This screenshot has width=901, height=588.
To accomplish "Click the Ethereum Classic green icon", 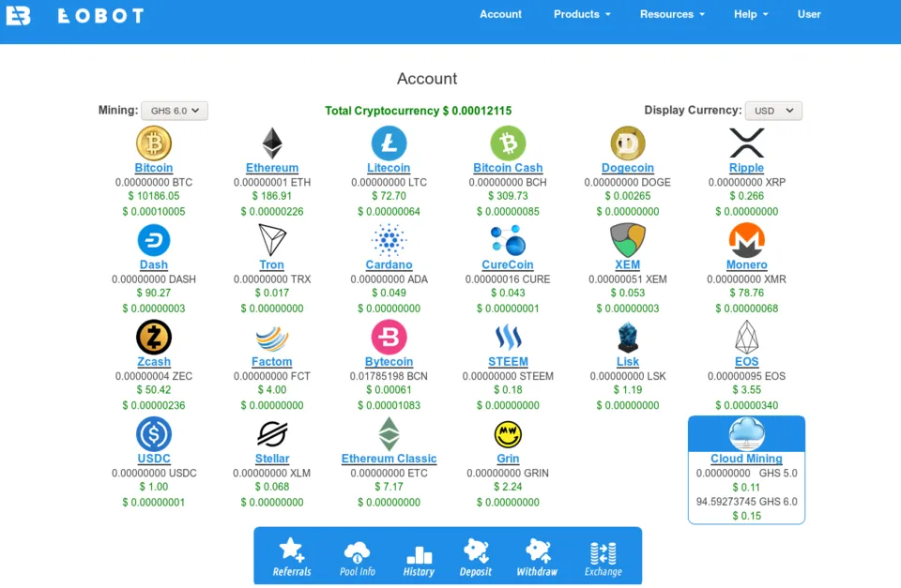I will (389, 434).
